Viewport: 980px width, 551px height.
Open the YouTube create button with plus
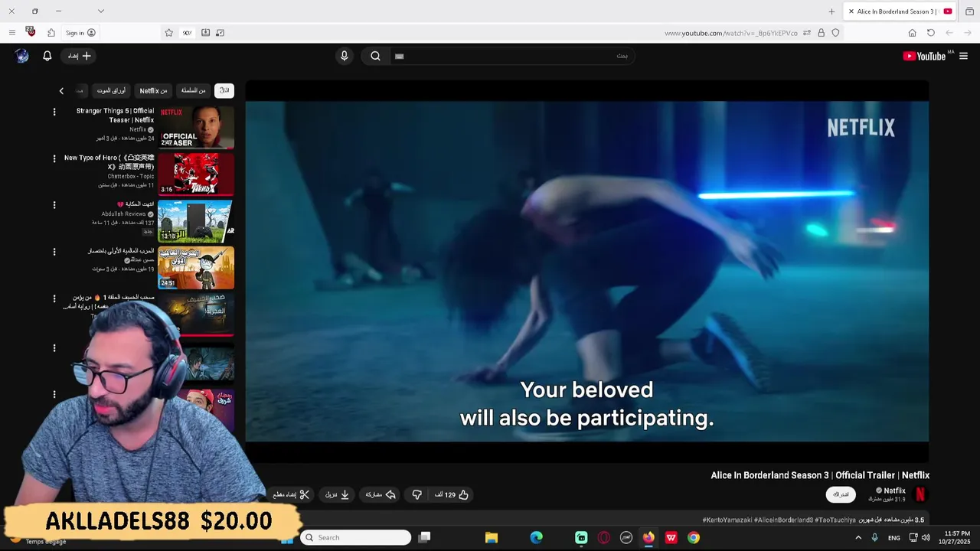(79, 56)
